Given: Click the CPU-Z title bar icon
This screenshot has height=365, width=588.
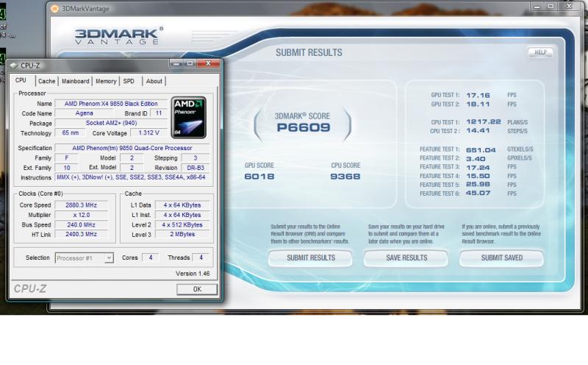Looking at the screenshot, I should click(14, 65).
